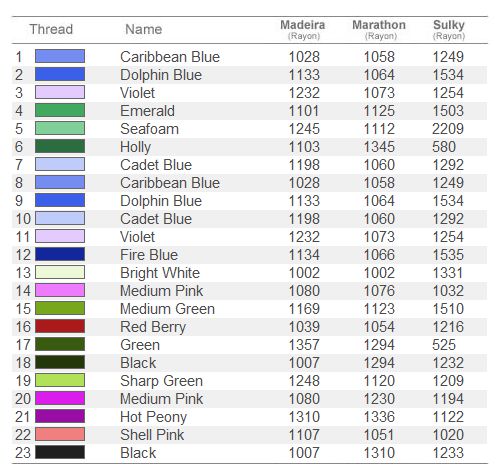Select the Emerald green color swatch

(x=60, y=110)
